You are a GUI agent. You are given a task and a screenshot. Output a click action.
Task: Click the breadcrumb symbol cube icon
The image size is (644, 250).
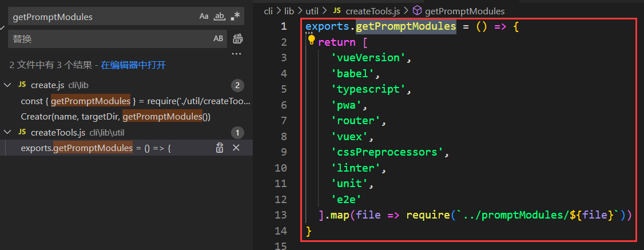pos(418,11)
